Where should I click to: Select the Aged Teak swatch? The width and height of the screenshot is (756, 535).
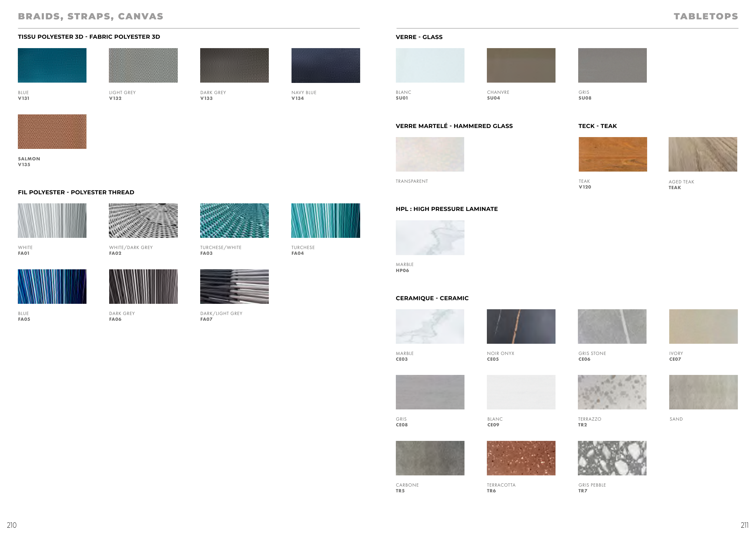(703, 154)
